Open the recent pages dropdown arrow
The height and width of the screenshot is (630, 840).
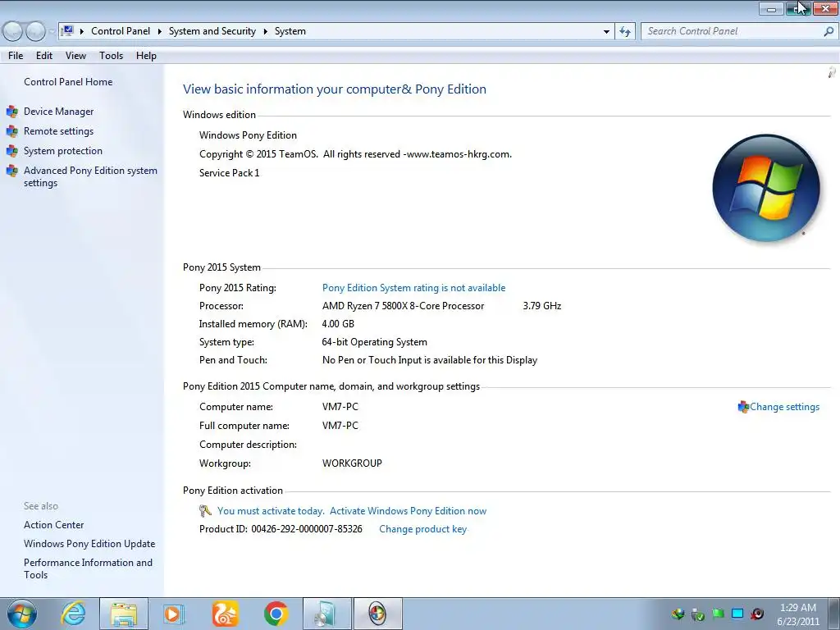coord(52,32)
